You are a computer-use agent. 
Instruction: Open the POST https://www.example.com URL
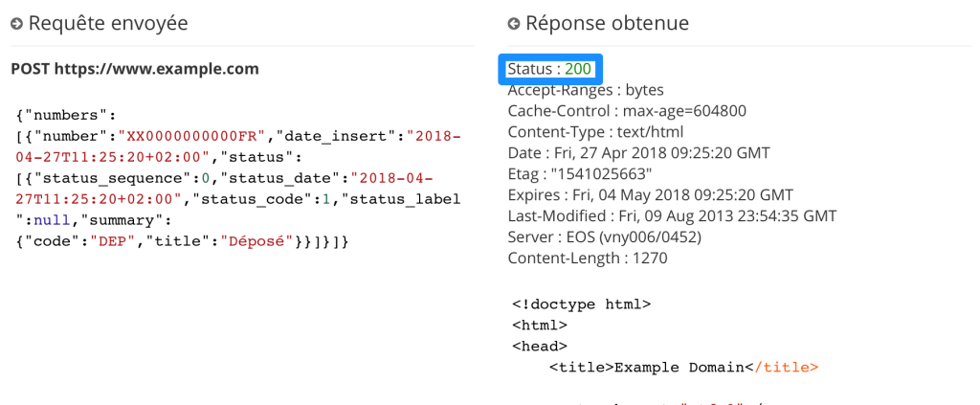(134, 69)
